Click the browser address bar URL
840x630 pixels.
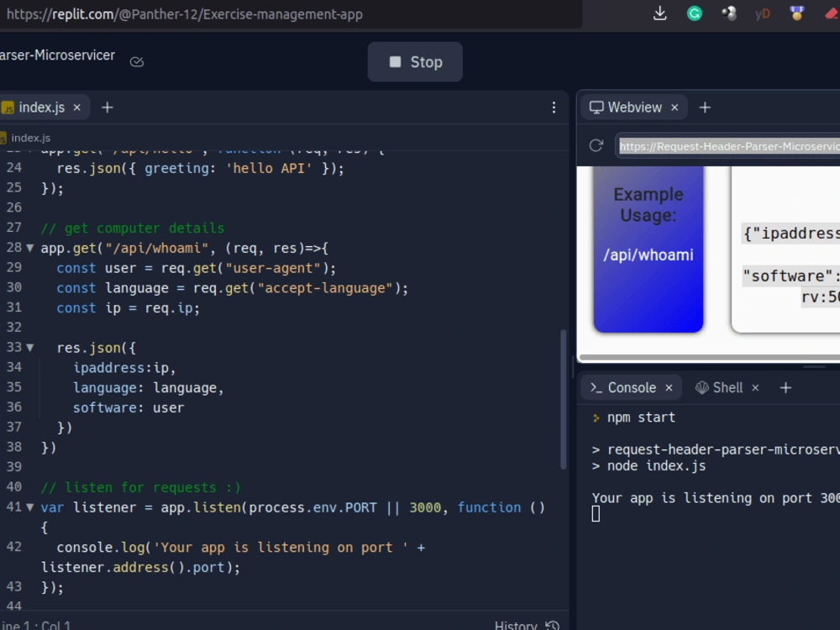pyautogui.click(x=184, y=14)
